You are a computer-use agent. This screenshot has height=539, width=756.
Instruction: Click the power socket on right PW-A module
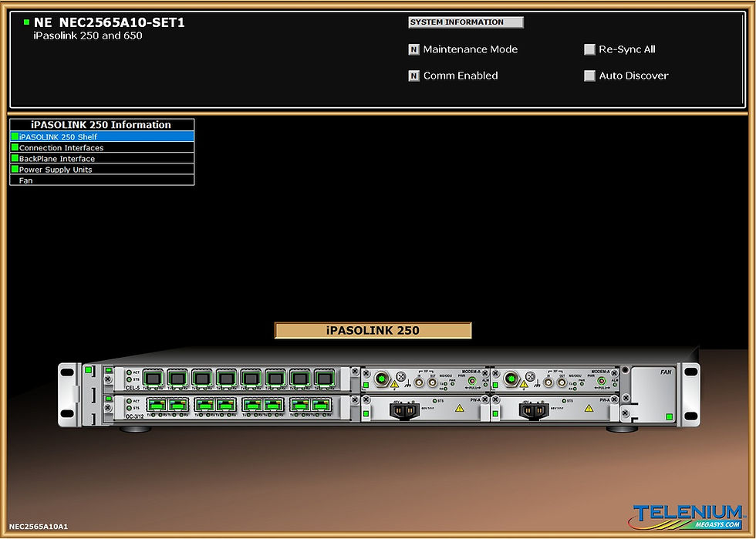pyautogui.click(x=534, y=411)
